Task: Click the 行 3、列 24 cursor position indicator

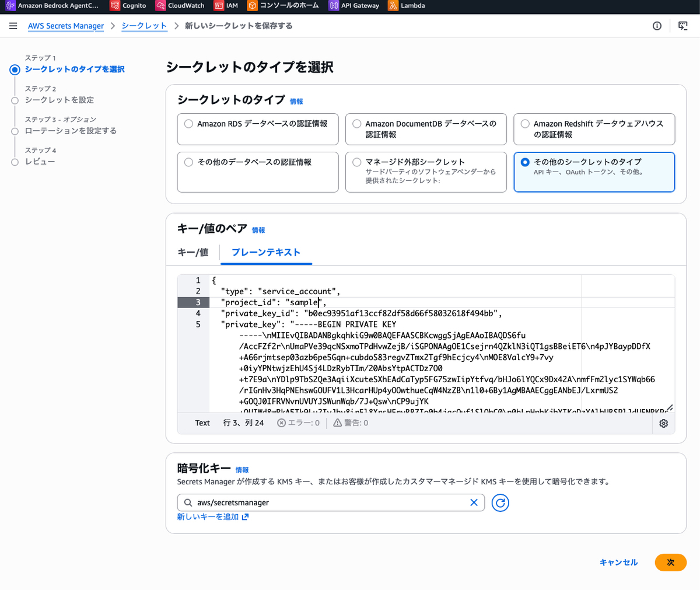Action: (x=243, y=423)
